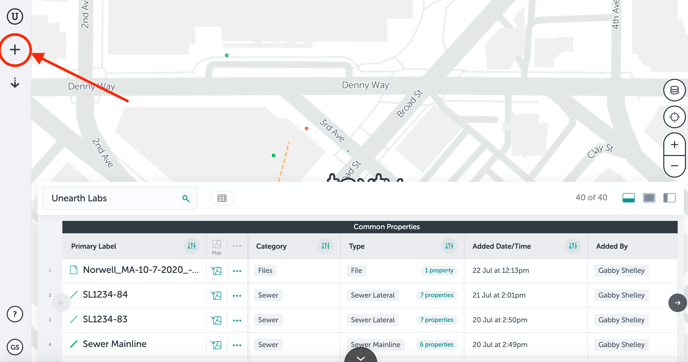
Task: Collapse the panel with bottom chevron button
Action: point(360,356)
